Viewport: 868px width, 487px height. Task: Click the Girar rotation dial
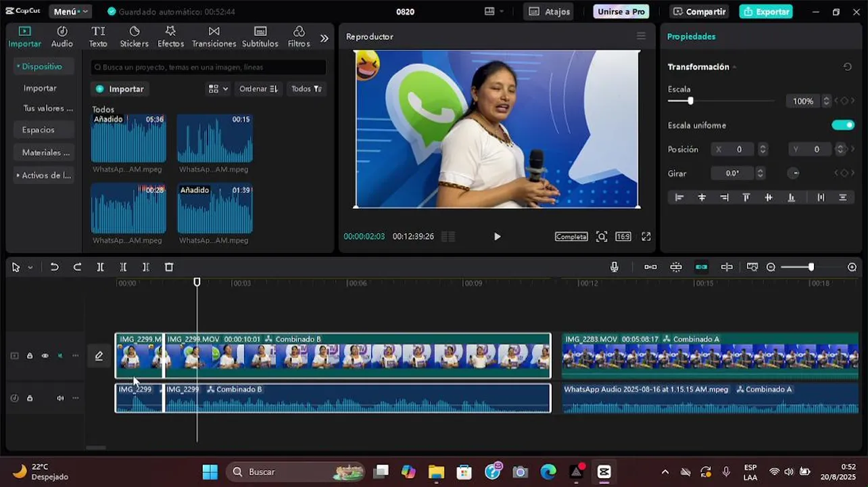pos(794,173)
